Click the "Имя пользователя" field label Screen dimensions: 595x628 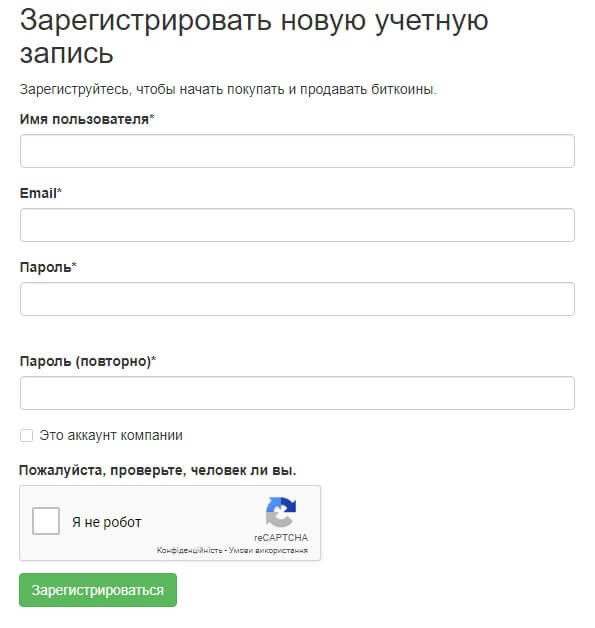86,119
